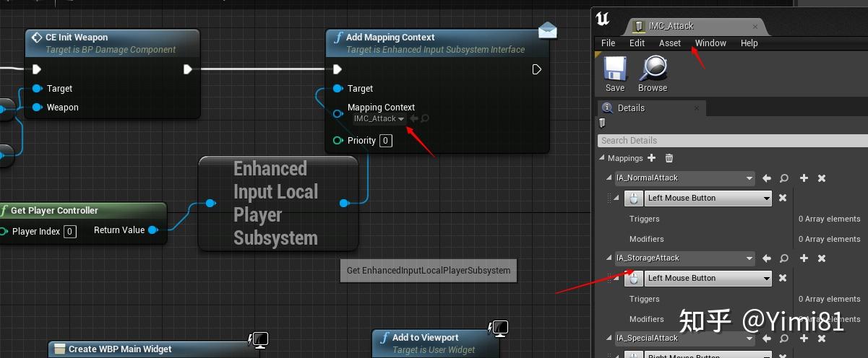This screenshot has width=868, height=358.
Task: Click Player Index value field
Action: pos(70,232)
